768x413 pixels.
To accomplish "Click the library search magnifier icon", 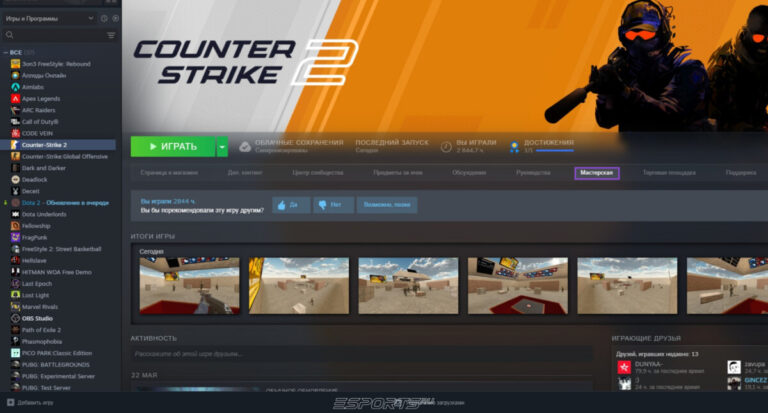I will pyautogui.click(x=9, y=35).
